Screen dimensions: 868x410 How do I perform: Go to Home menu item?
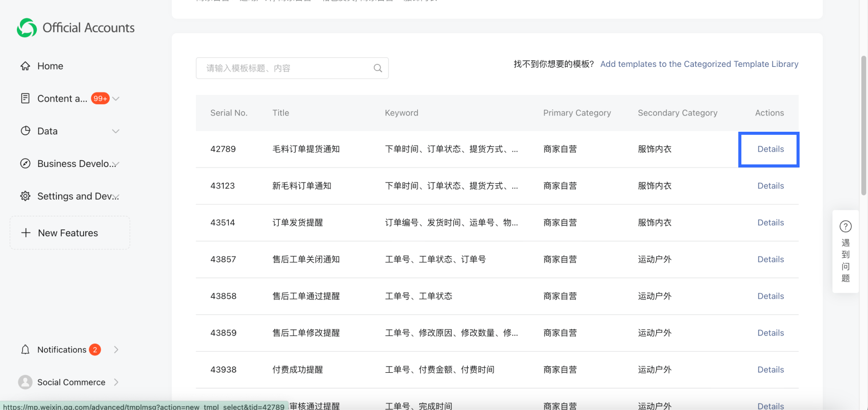click(50, 66)
